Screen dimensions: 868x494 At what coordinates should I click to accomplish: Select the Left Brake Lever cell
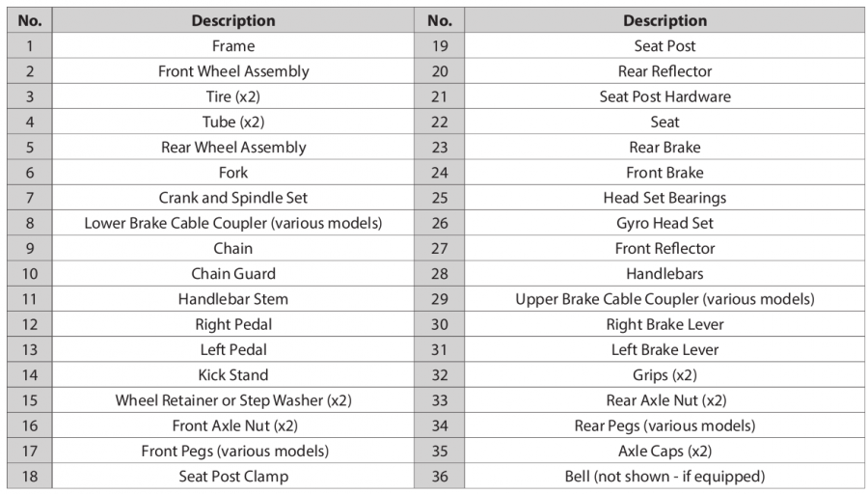665,349
